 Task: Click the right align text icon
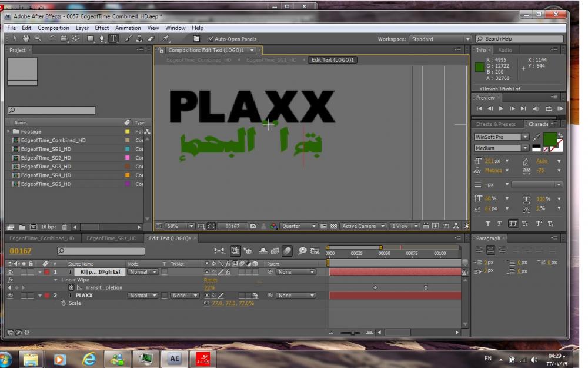(502, 250)
